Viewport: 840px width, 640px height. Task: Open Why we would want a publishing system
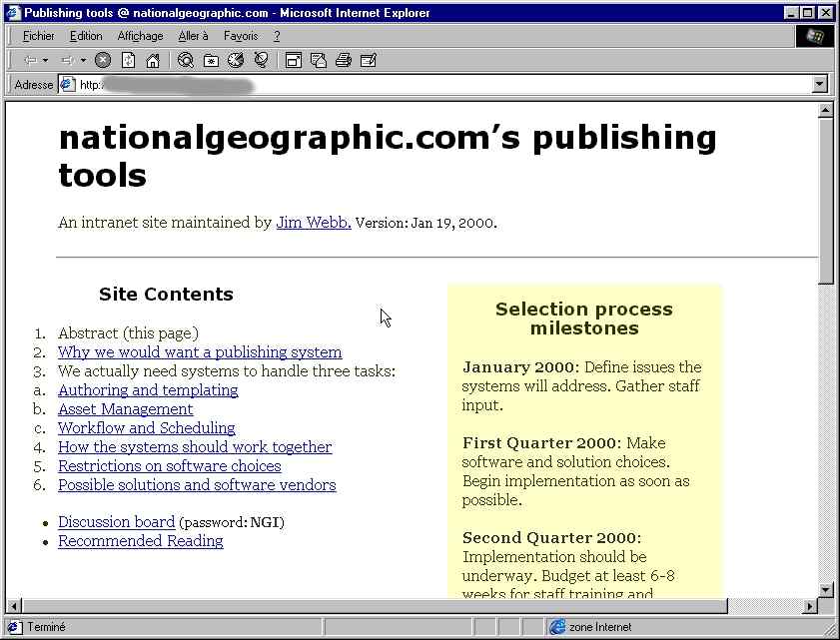coord(200,351)
